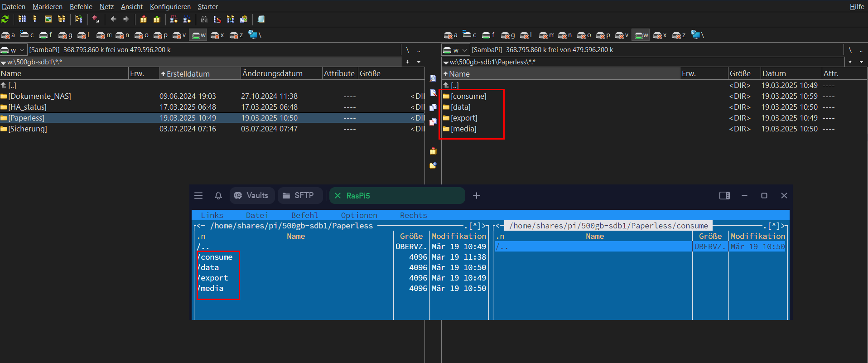
Task: Switch to the SFTP tab in Termius
Action: tap(299, 195)
